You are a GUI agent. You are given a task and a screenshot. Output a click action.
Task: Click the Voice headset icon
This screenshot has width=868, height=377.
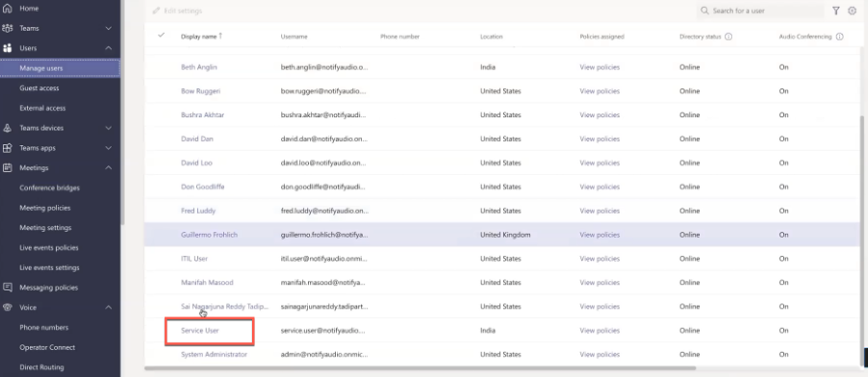7,307
